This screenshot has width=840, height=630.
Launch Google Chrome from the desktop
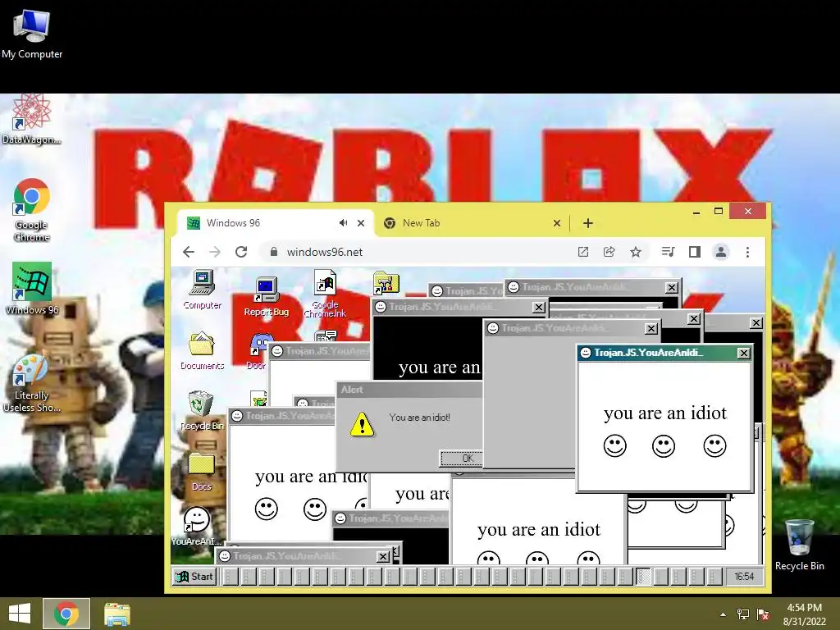click(32, 210)
